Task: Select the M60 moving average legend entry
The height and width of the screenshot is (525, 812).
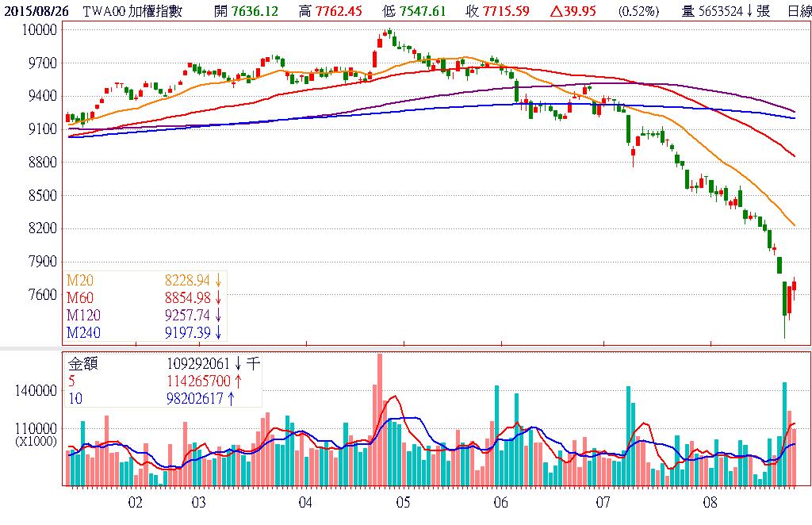Action: click(x=80, y=297)
